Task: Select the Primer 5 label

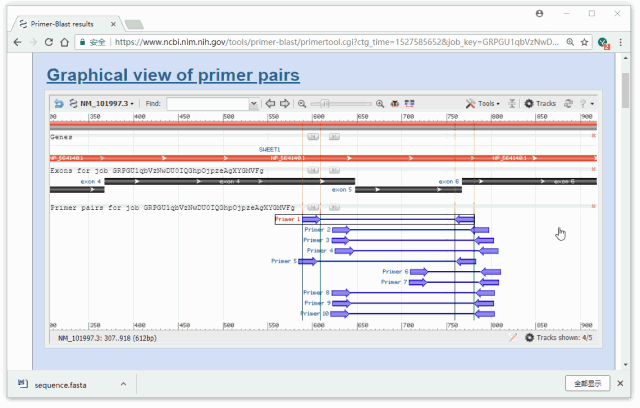Action: pyautogui.click(x=284, y=261)
